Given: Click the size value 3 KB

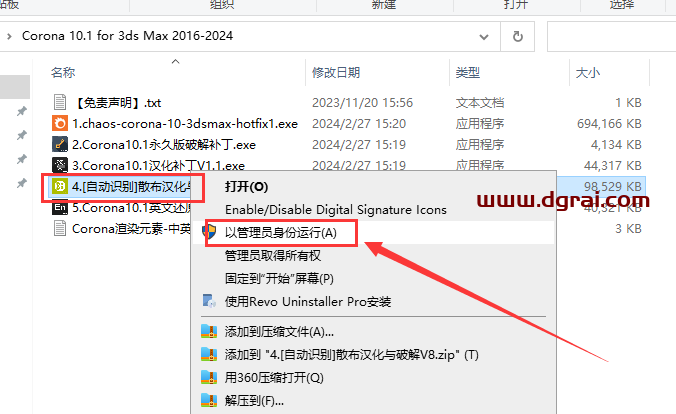Looking at the screenshot, I should tap(628, 229).
